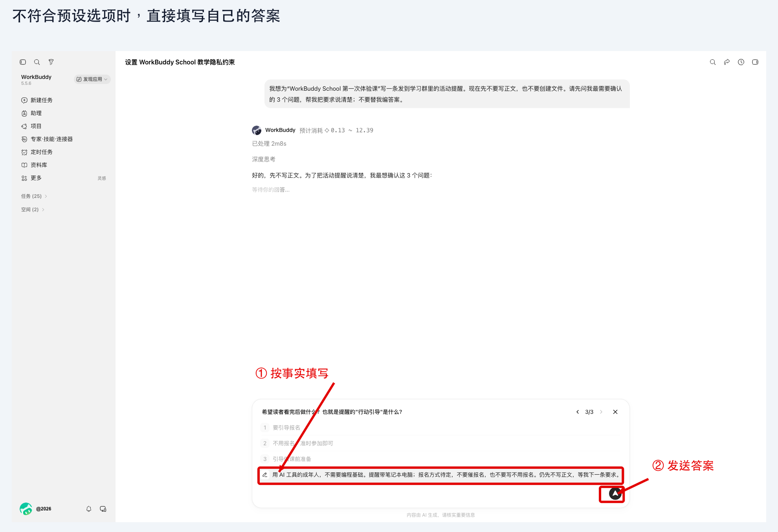Choose option 3 引导做课前准备

(440, 459)
